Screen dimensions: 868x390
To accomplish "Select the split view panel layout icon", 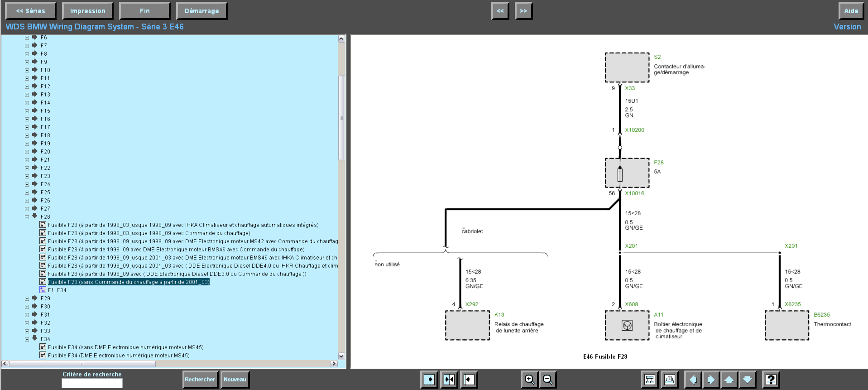I will tap(449, 379).
